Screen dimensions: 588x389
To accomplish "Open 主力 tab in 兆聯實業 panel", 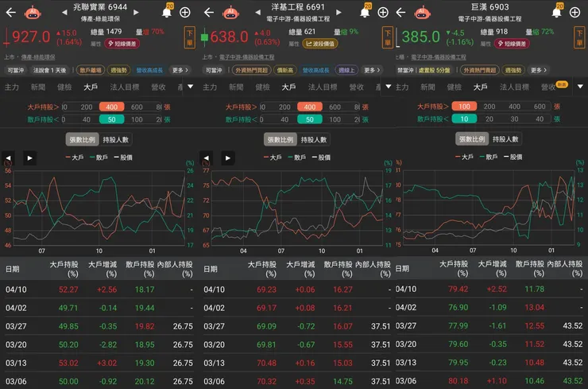I will coord(12,88).
